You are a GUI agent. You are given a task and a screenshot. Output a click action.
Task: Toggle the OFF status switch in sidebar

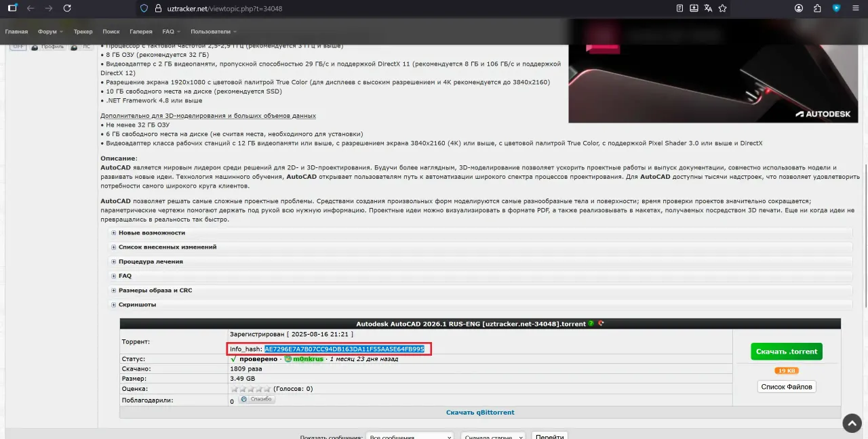coord(18,46)
